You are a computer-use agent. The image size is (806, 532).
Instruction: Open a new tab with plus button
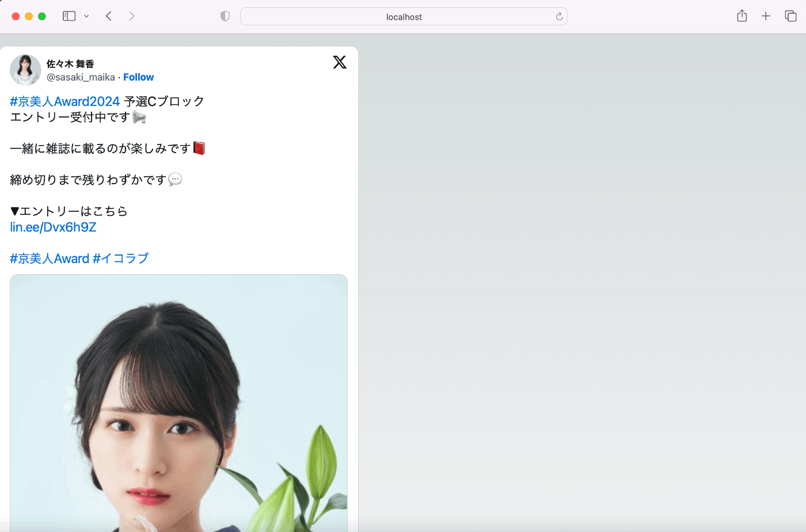point(766,16)
